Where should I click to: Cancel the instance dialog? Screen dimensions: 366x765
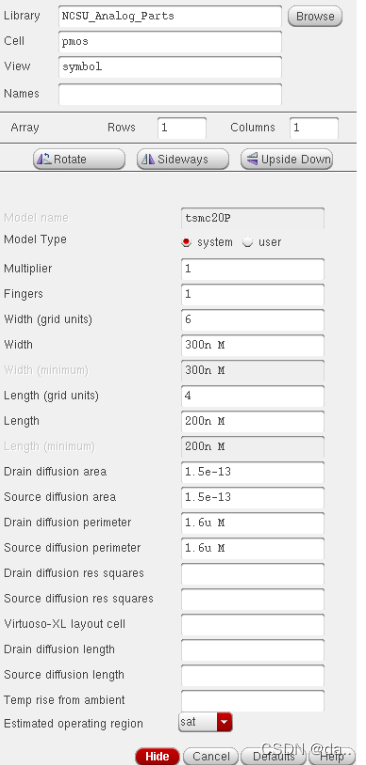click(211, 756)
